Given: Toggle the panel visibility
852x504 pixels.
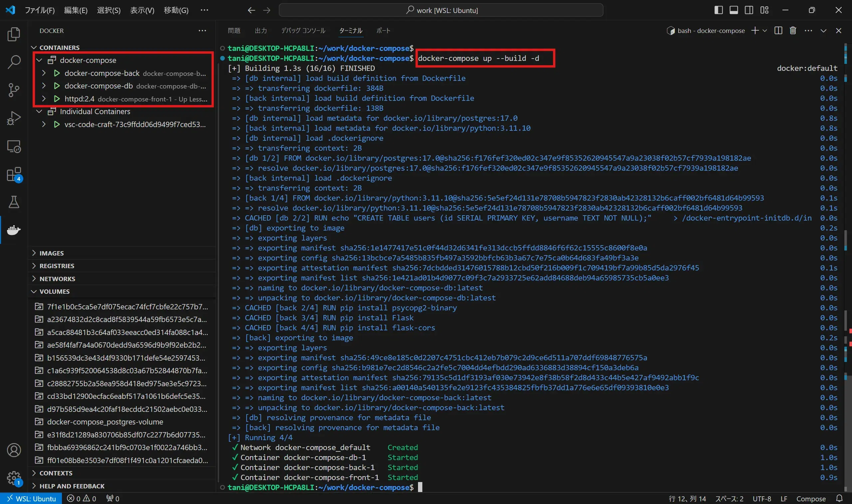Looking at the screenshot, I should (734, 10).
